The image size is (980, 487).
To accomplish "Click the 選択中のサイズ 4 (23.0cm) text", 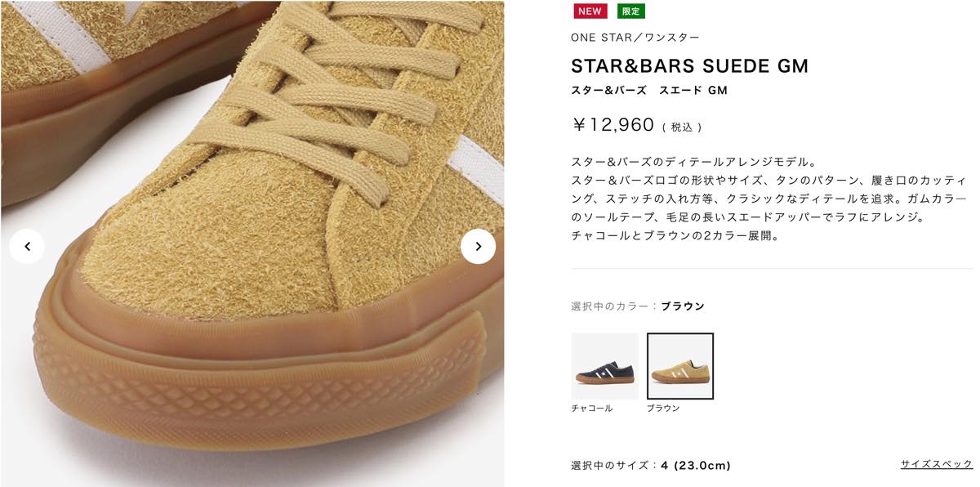I will pos(651,466).
